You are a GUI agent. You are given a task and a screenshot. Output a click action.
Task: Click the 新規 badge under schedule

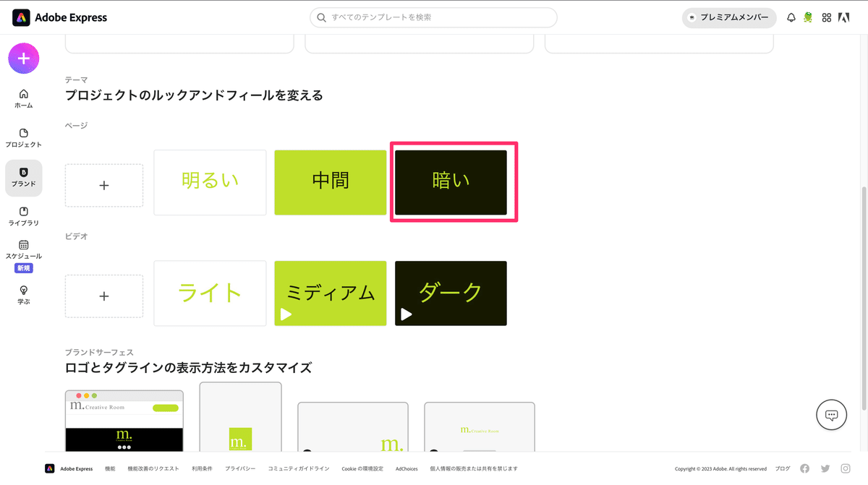[24, 268]
